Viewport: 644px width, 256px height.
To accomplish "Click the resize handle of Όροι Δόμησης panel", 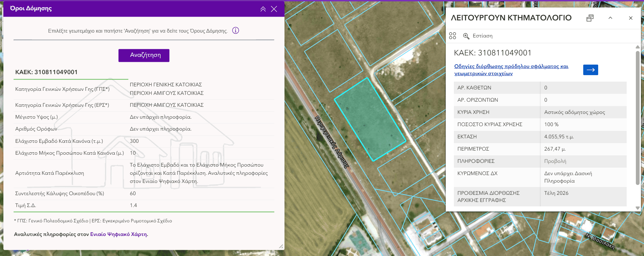I will pos(281,246).
